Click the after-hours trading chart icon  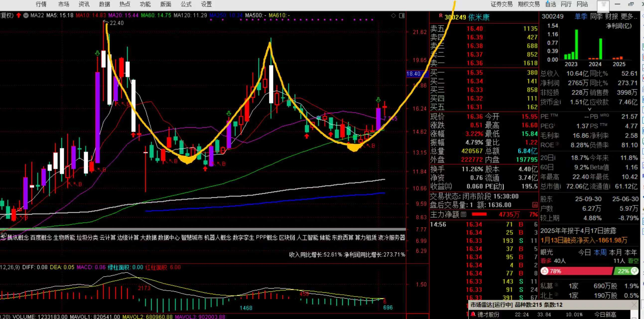coord(534,205)
